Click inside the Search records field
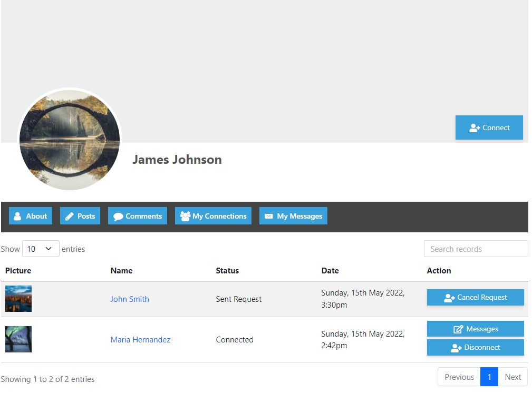The width and height of the screenshot is (532, 403). (x=476, y=249)
